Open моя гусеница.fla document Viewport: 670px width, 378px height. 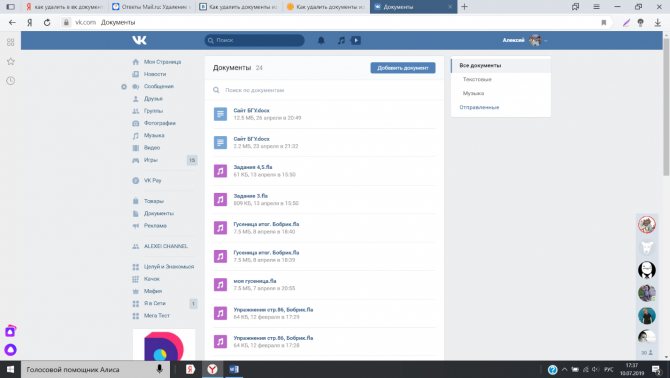pos(255,281)
